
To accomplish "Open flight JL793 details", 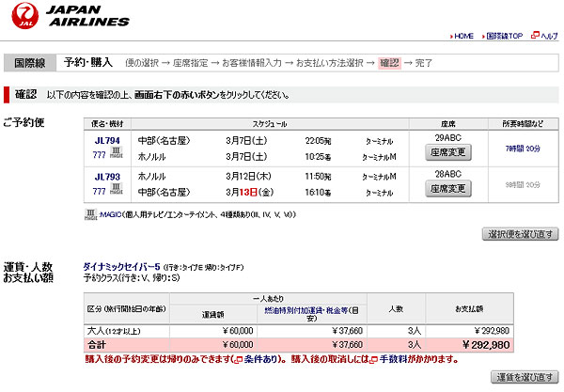I will click(x=105, y=175).
